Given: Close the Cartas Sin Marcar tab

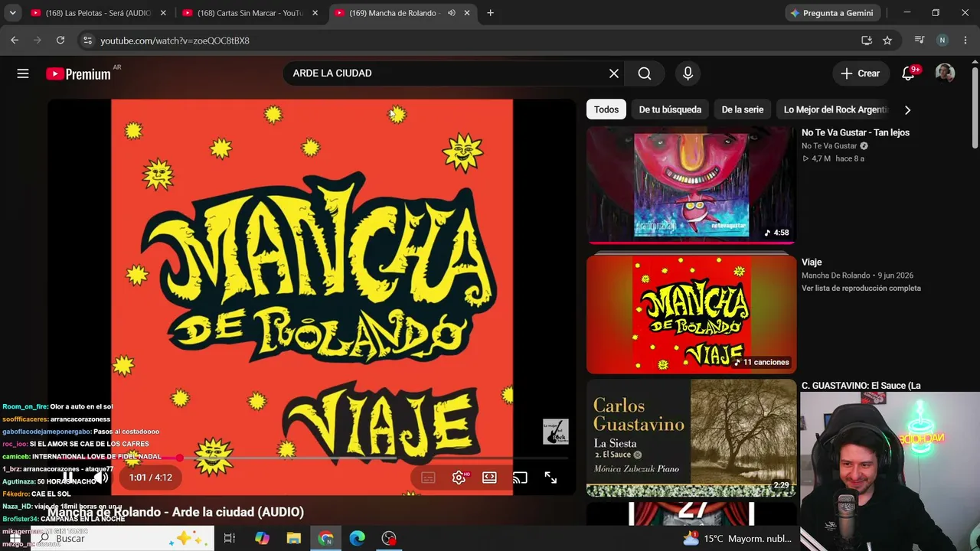Looking at the screenshot, I should point(315,13).
